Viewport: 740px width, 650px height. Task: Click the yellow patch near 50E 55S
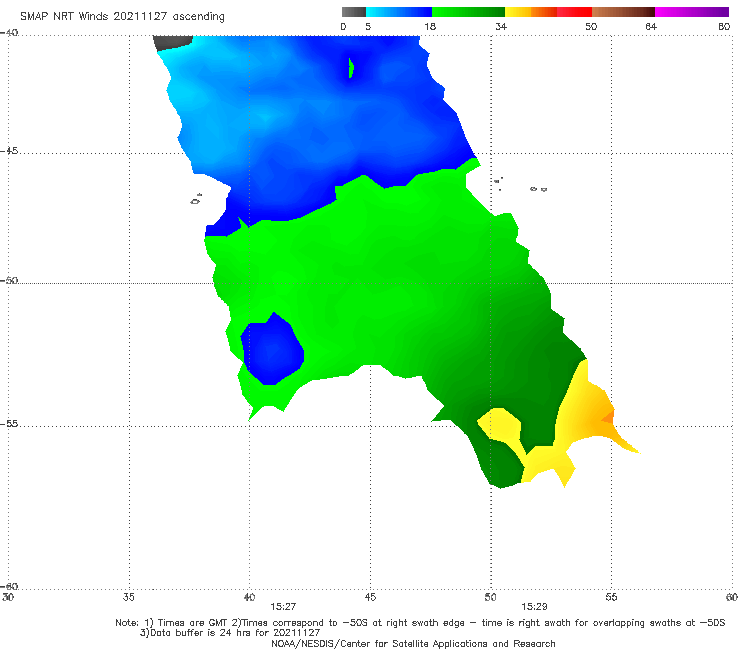click(500, 425)
